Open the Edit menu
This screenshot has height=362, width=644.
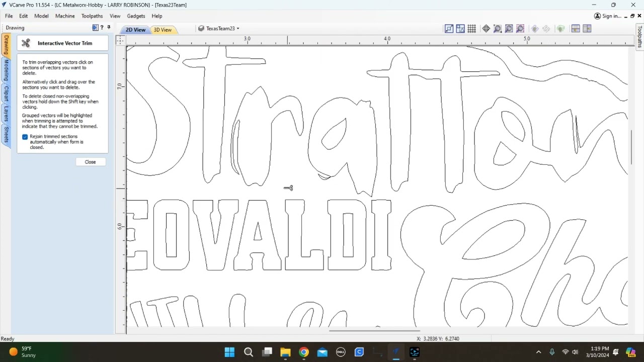pos(24,16)
